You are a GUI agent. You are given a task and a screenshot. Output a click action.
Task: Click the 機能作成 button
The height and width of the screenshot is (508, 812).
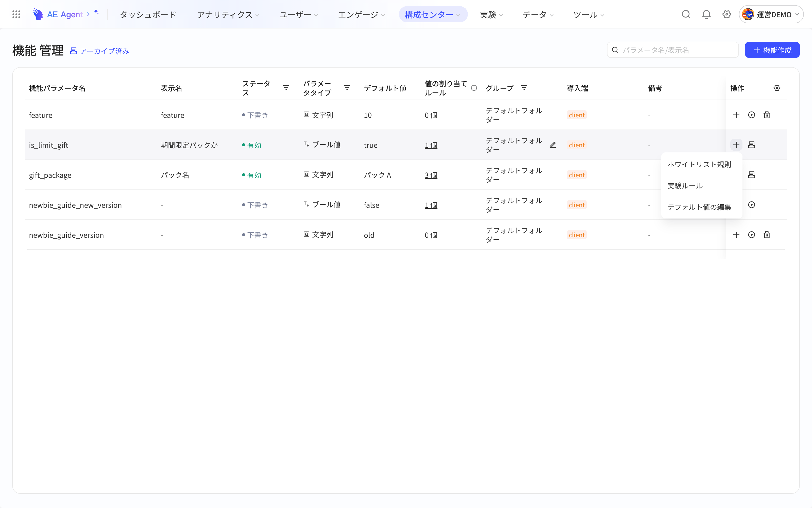(772, 50)
